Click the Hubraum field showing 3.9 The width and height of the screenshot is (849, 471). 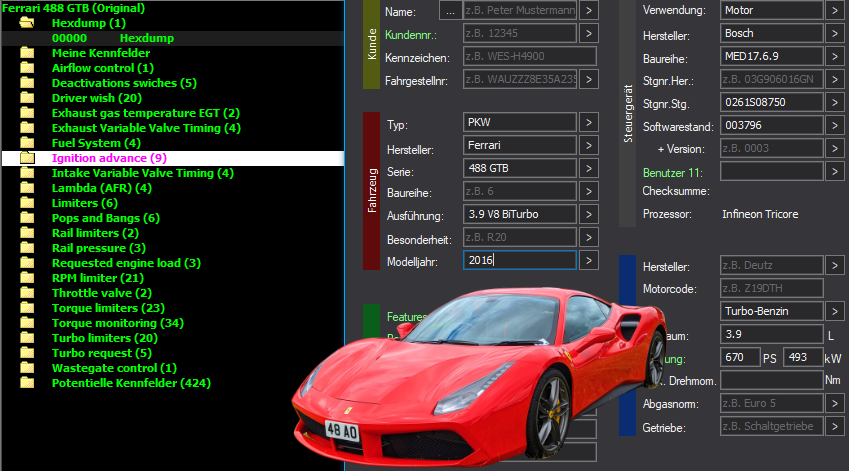tap(772, 335)
